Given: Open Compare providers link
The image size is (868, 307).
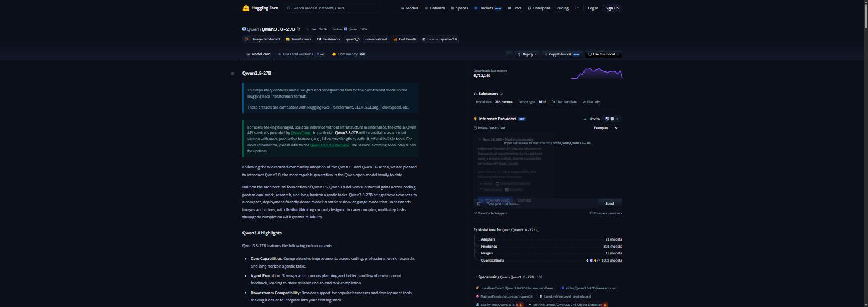Looking at the screenshot, I should (x=606, y=213).
